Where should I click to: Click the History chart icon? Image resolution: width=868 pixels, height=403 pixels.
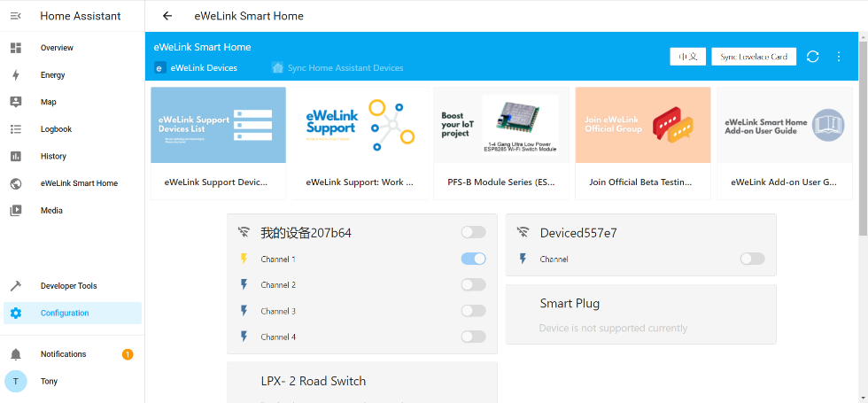(16, 156)
